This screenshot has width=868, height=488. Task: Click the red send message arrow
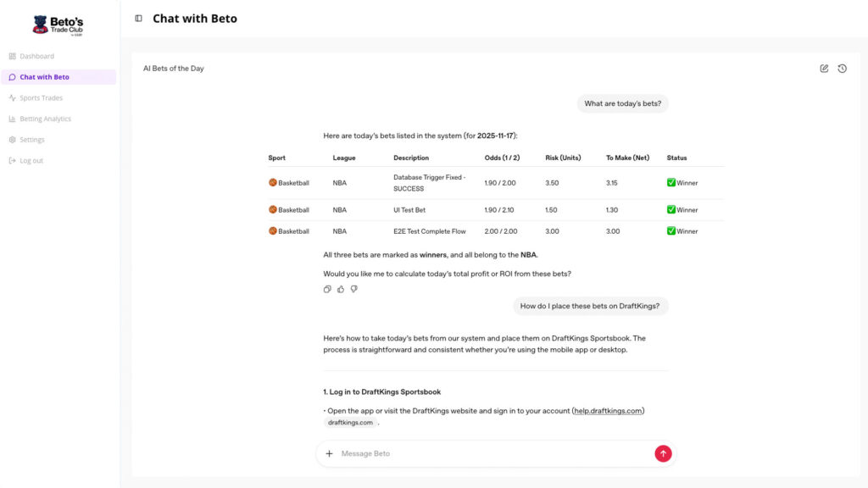663,453
